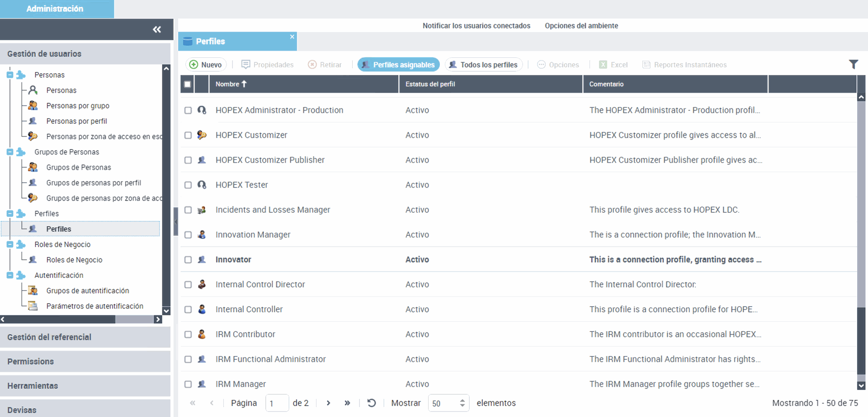Collapse the Autentificación tree node
Image resolution: width=868 pixels, height=417 pixels.
point(10,275)
